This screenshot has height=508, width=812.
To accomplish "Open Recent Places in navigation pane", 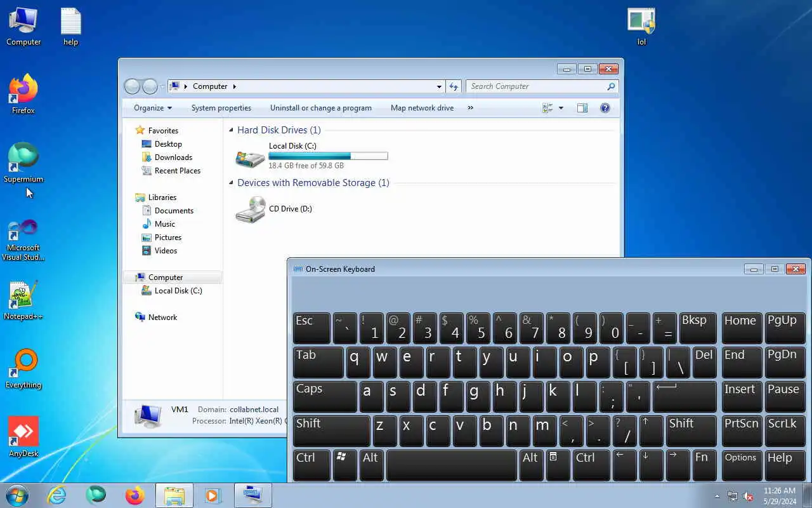I will coord(177,171).
